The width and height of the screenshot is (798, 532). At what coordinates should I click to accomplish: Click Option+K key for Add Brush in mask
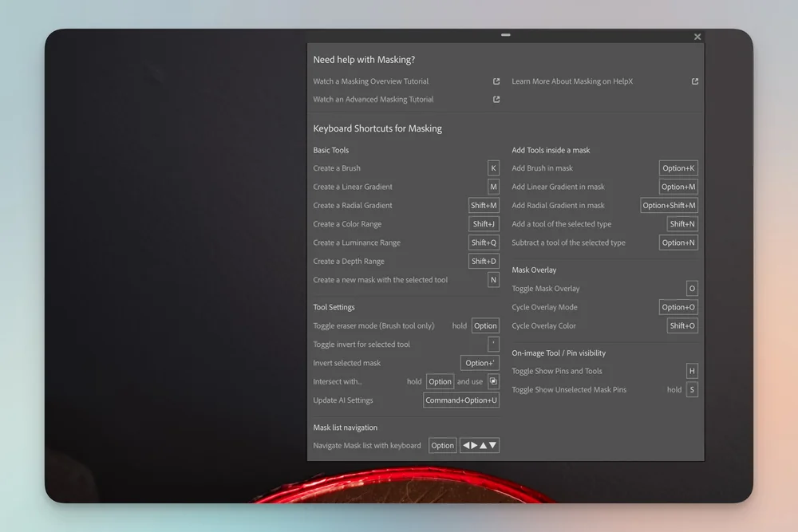tap(678, 168)
